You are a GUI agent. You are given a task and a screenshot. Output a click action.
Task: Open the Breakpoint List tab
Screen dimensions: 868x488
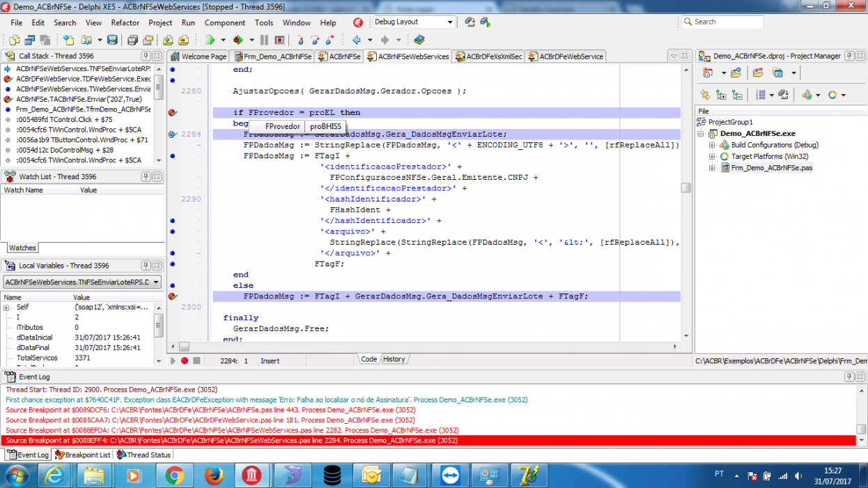pos(83,455)
